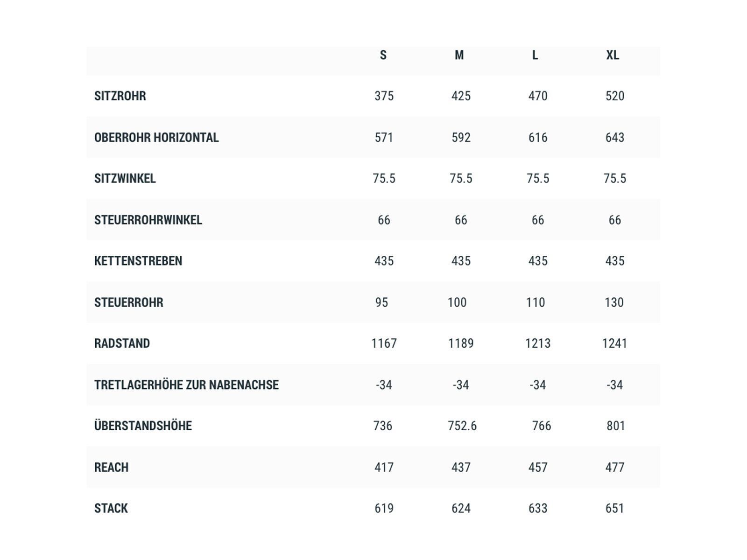Select the 752.6 Überstandshöhe value

(462, 426)
